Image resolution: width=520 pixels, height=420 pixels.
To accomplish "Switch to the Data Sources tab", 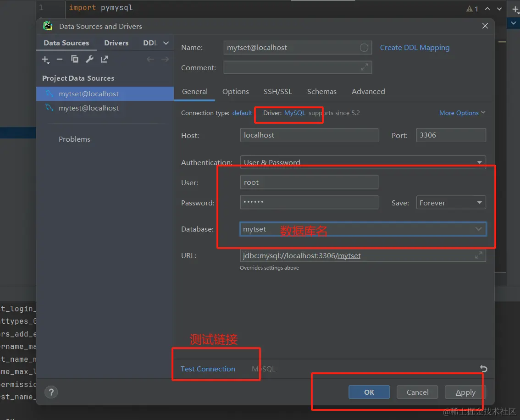I will click(x=66, y=43).
